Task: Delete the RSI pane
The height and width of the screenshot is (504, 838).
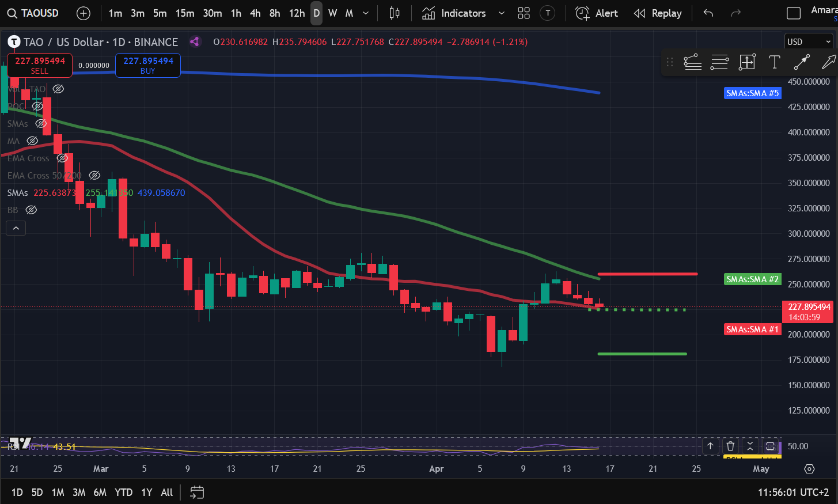Action: coord(730,446)
